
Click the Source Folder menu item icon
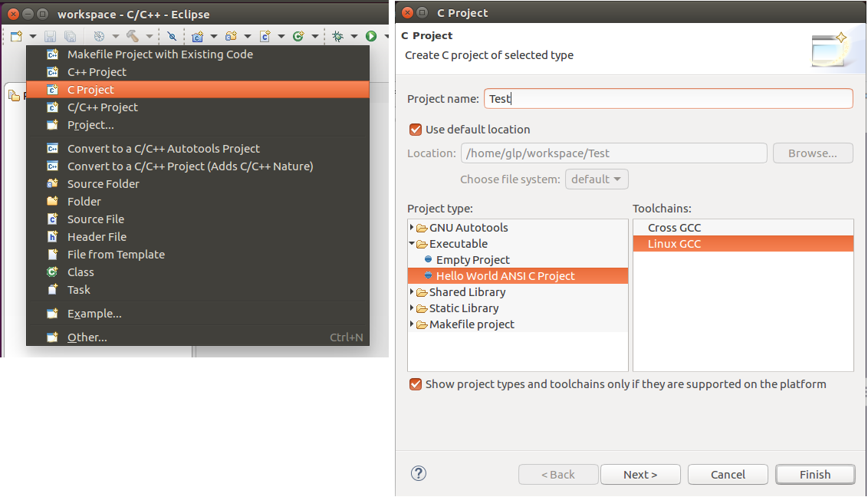(53, 183)
